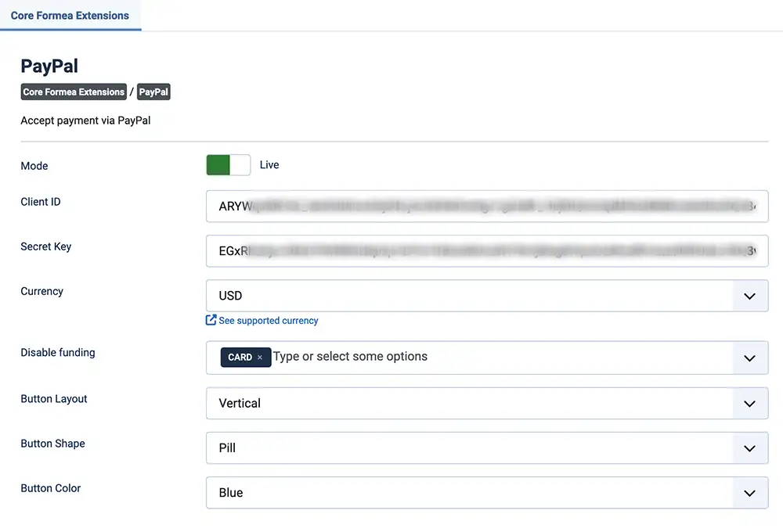Open PayPal breadcrumb badge
Screen dimensions: 783x532
(x=153, y=92)
